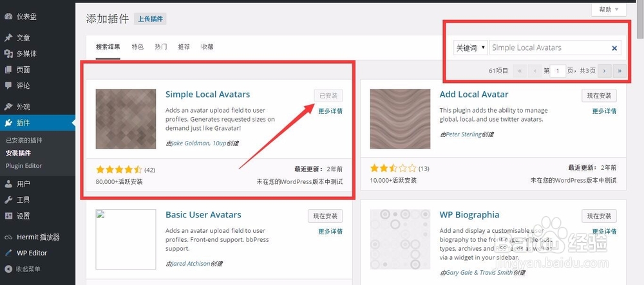
Task: Open 更多详情 for Add Local Avatar
Action: click(604, 111)
